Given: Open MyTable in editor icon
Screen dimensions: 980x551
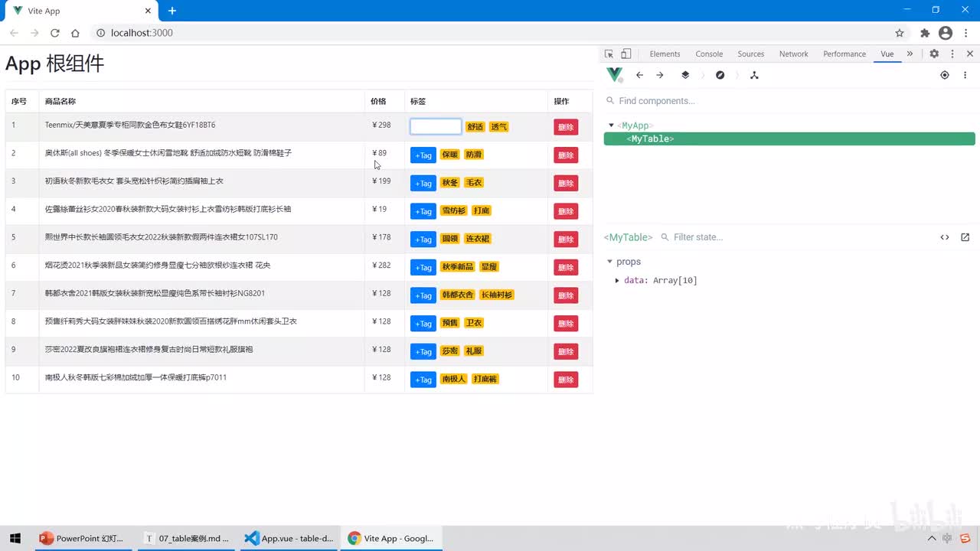Looking at the screenshot, I should (965, 237).
